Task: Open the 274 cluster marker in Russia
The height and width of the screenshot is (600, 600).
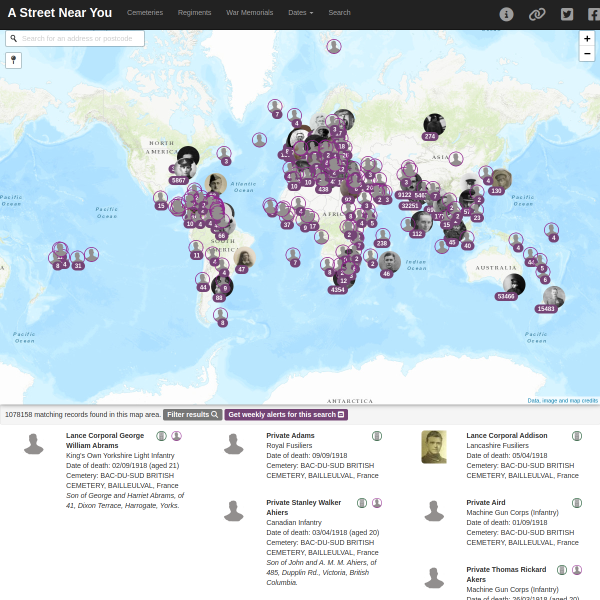Action: [x=430, y=136]
